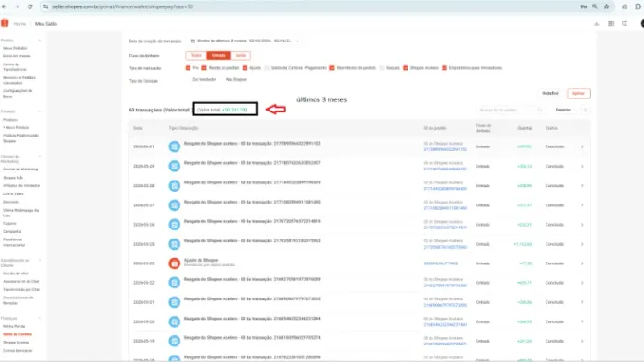Open Contas Bancárias in the sidebar

pos(17,350)
